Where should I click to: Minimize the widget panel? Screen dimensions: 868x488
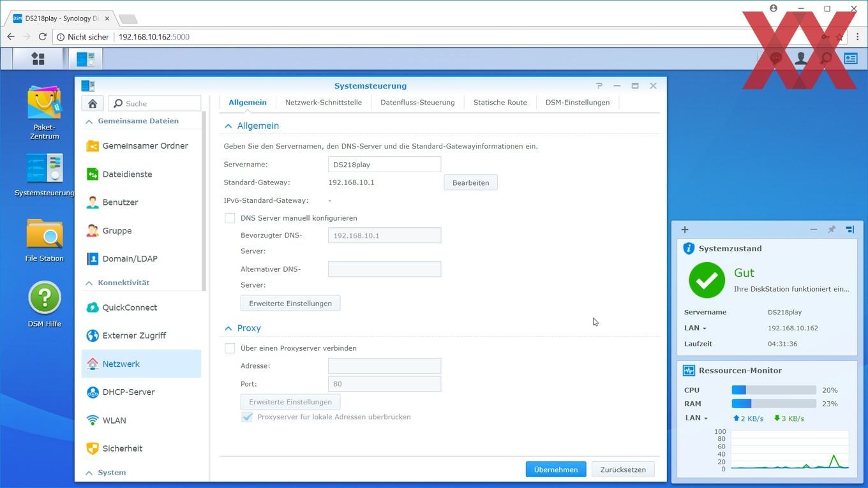(x=814, y=230)
